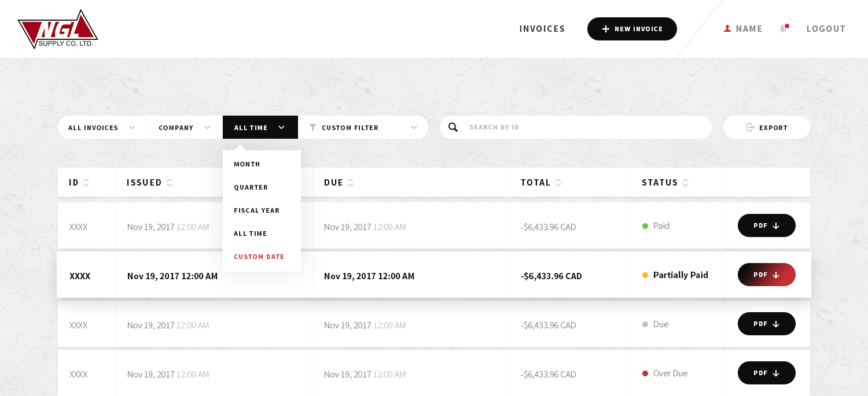Click the Due column sort arrows
Screen dimensions: 868x396
351,183
